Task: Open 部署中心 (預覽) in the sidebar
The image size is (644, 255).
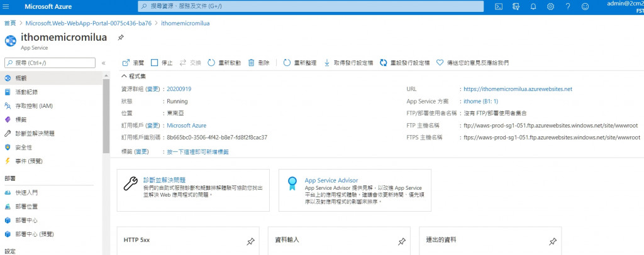Action: 52,234
